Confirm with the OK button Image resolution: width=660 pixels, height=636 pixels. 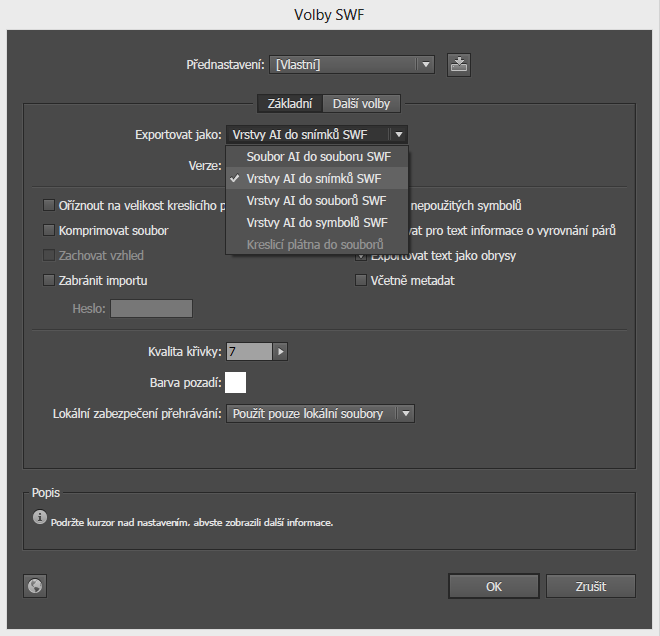(494, 586)
